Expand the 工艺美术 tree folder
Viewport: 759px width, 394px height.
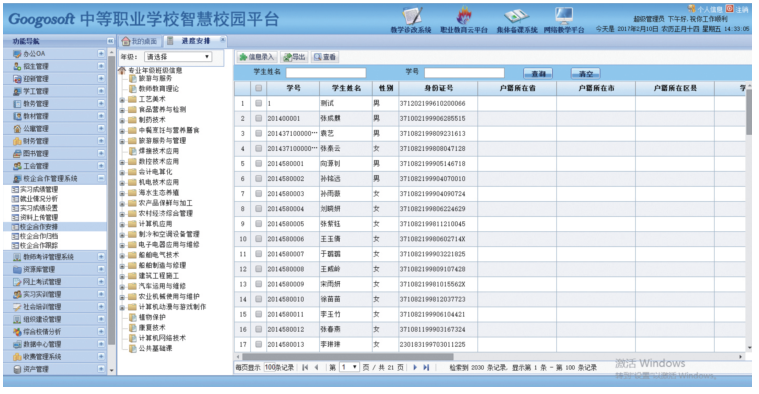pyautogui.click(x=122, y=100)
